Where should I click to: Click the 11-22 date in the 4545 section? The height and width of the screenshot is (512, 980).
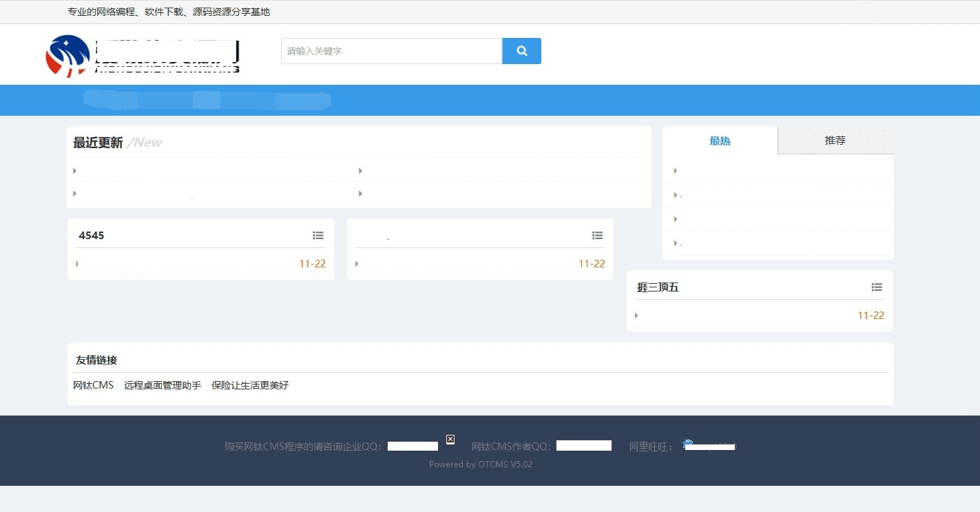click(x=311, y=263)
